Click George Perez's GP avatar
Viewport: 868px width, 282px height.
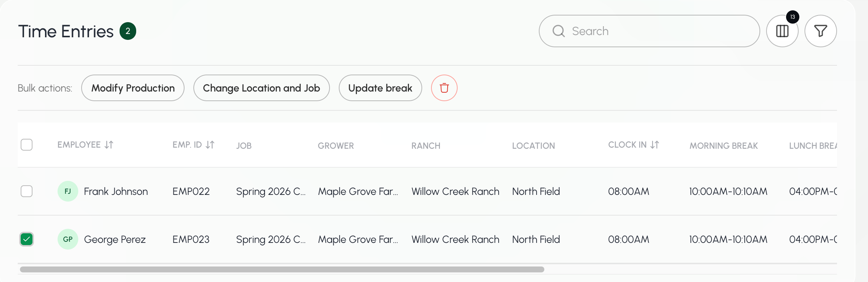click(x=68, y=239)
